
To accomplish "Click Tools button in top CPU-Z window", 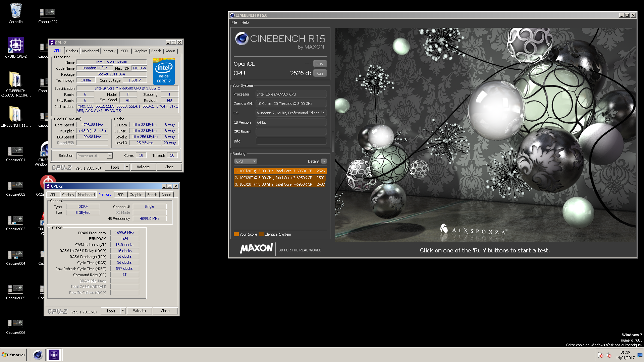I will pyautogui.click(x=115, y=167).
